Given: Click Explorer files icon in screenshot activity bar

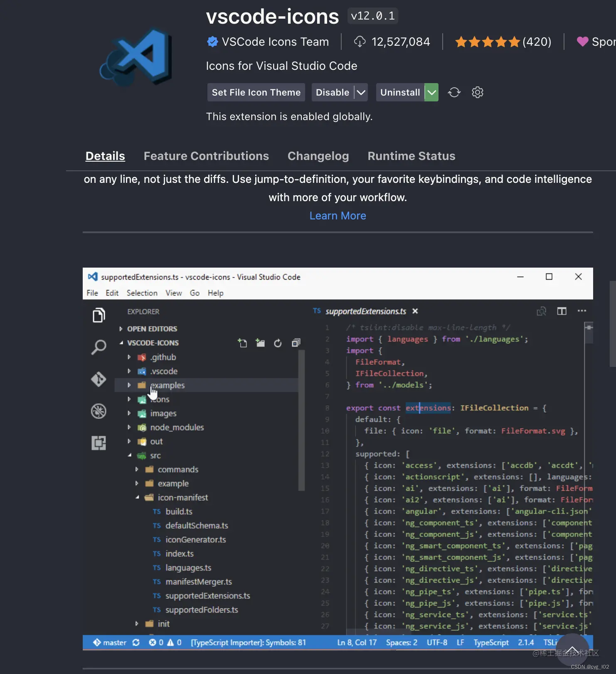Looking at the screenshot, I should pyautogui.click(x=99, y=315).
